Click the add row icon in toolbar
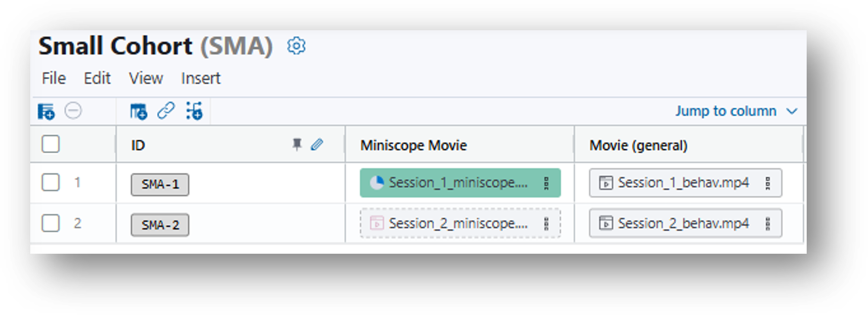Image resolution: width=868 pixels, height=315 pixels. point(46,111)
